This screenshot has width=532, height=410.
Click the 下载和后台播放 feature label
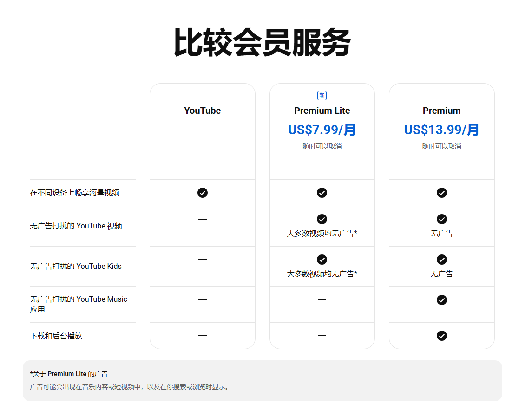(x=56, y=336)
